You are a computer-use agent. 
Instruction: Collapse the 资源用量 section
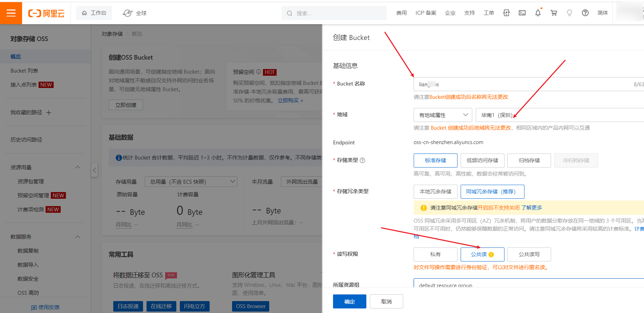point(78,167)
